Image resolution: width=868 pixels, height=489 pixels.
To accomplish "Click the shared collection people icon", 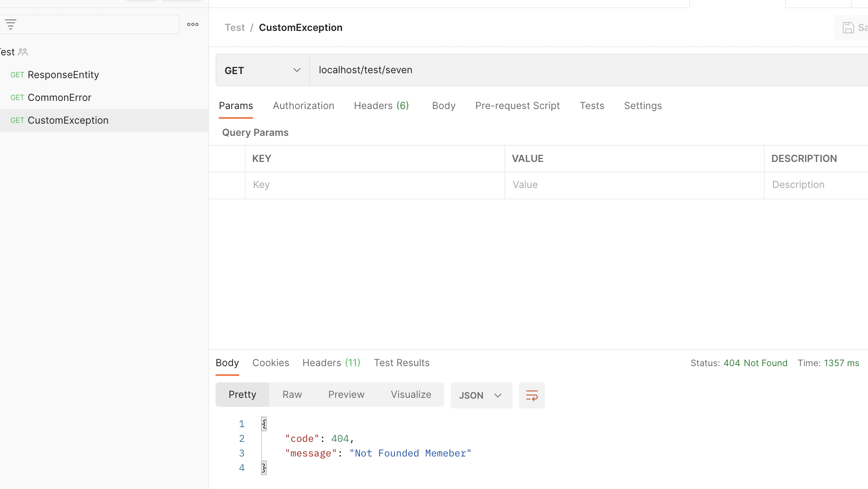I will click(23, 52).
